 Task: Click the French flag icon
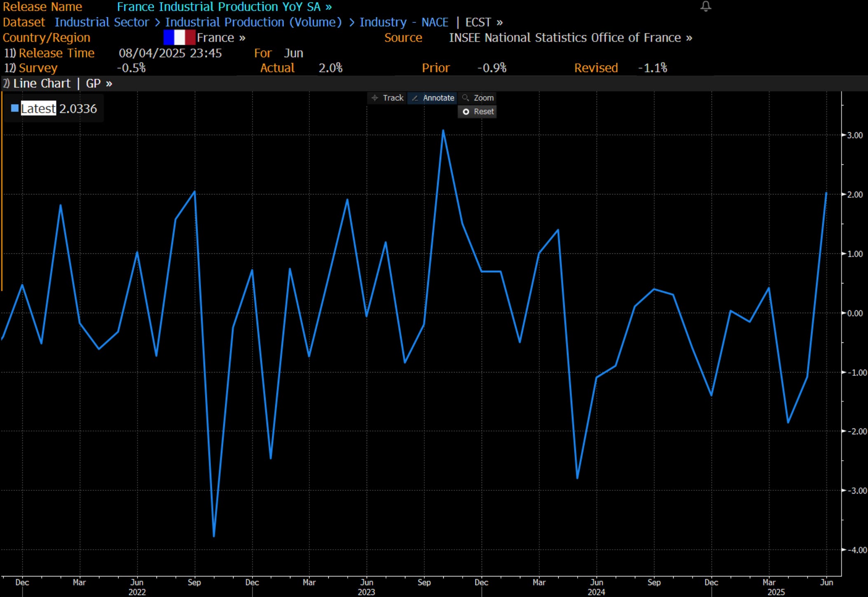[179, 37]
